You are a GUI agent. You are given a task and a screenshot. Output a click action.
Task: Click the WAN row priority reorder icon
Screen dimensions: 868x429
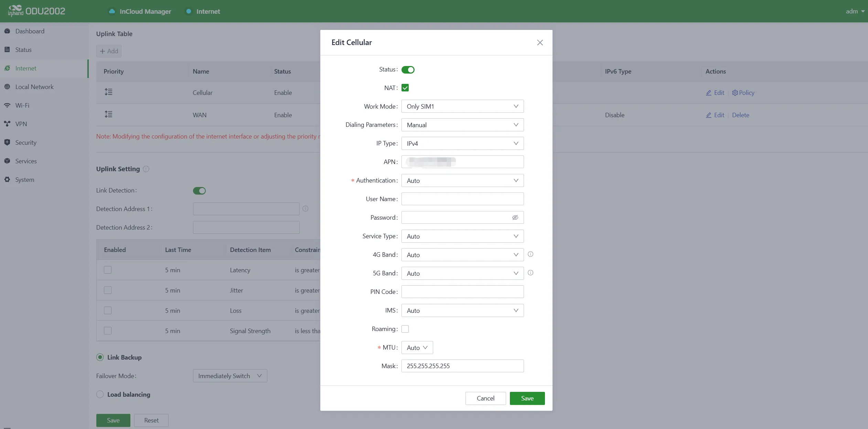point(108,114)
